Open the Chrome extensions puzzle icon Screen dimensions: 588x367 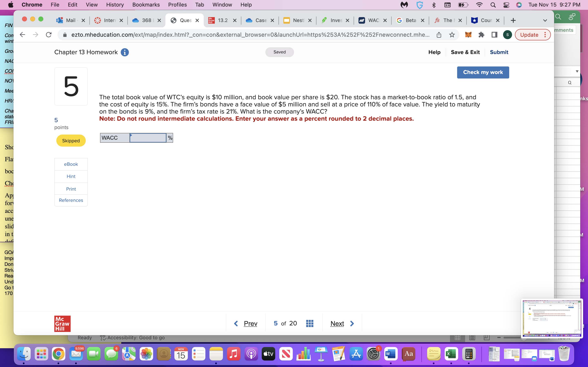coord(482,35)
